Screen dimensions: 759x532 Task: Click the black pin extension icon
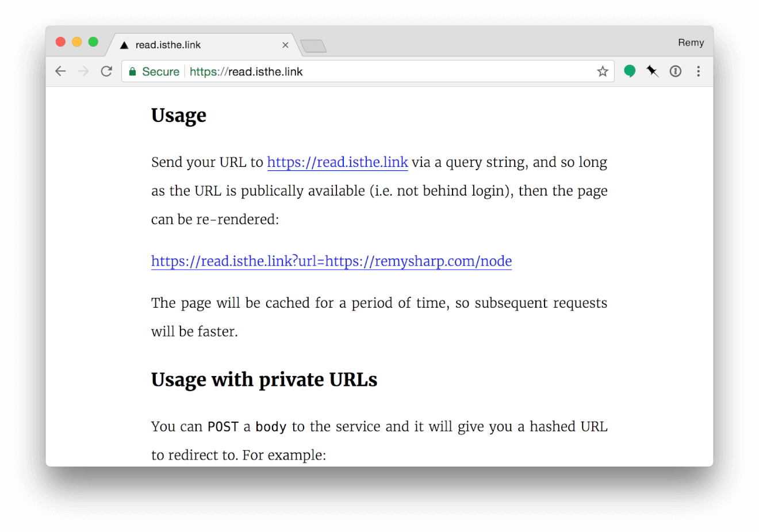pyautogui.click(x=652, y=71)
